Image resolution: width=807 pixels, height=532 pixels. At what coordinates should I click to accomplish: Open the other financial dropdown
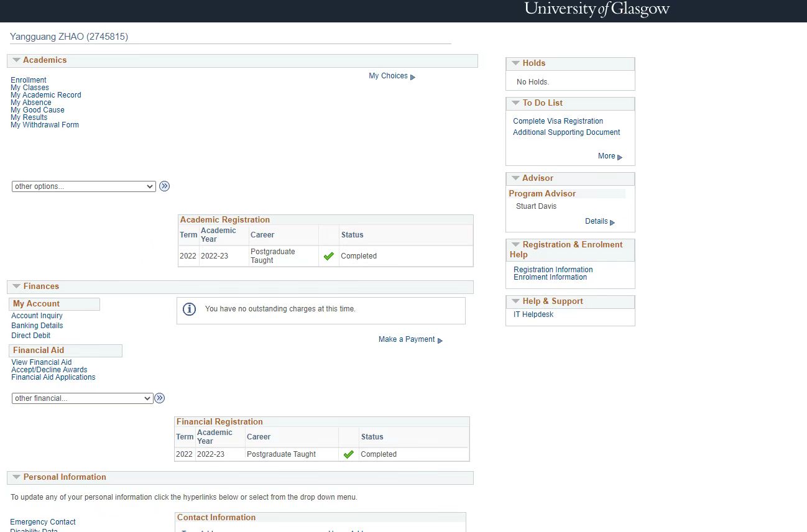(82, 398)
